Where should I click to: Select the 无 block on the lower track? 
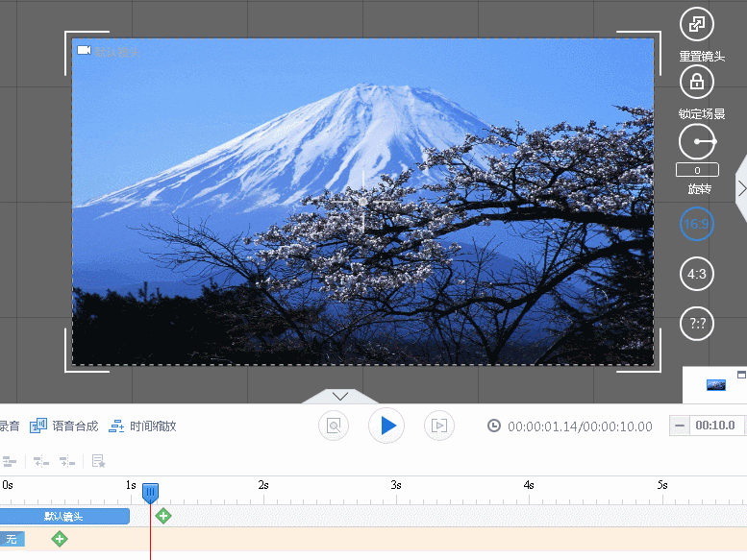pyautogui.click(x=12, y=539)
